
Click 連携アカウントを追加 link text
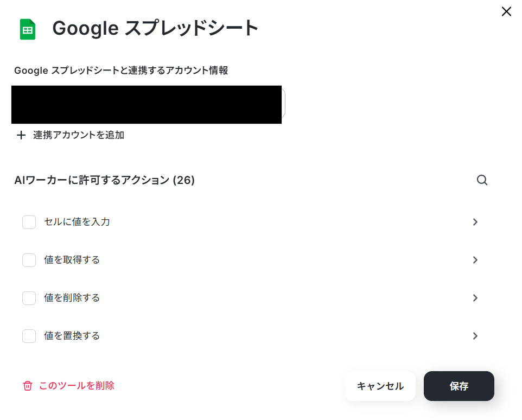click(x=79, y=135)
